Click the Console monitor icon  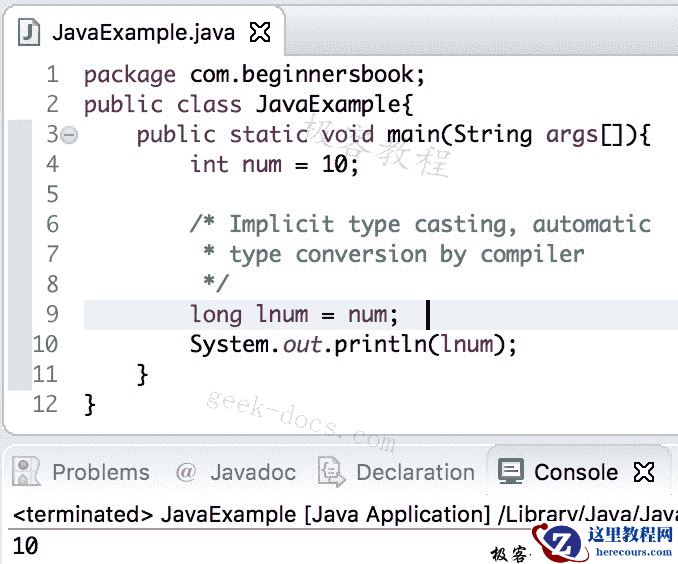point(511,471)
